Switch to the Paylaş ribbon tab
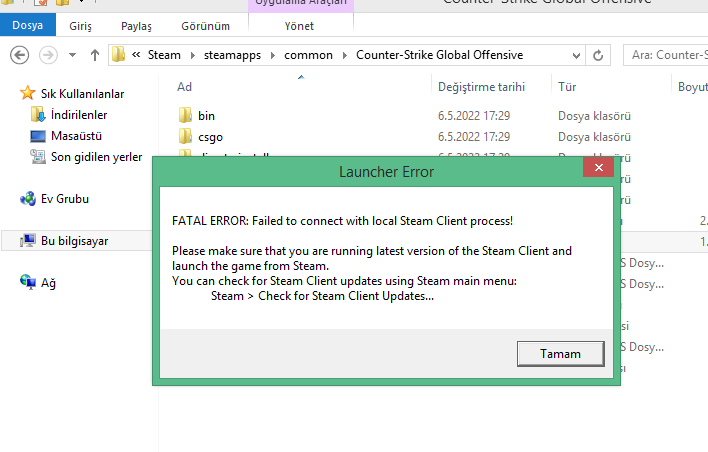 pos(136,26)
